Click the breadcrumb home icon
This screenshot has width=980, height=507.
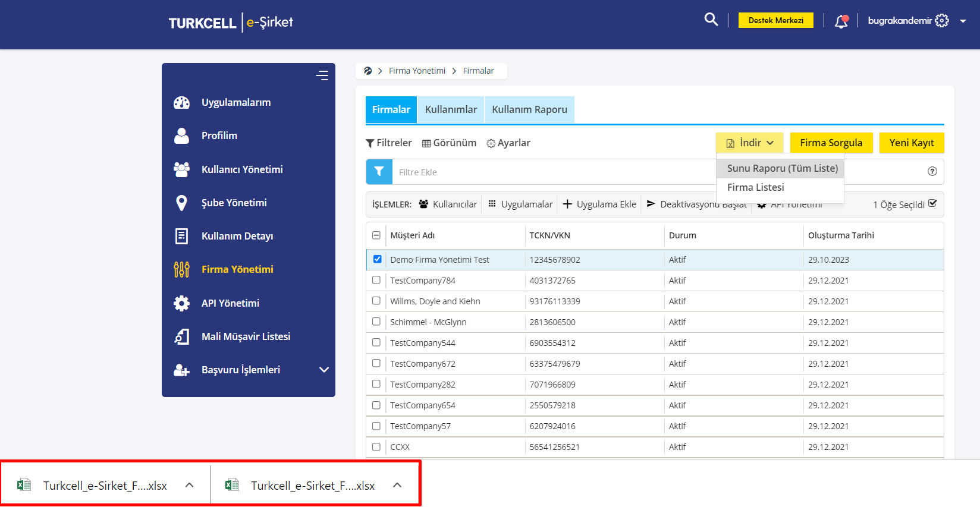(x=367, y=71)
